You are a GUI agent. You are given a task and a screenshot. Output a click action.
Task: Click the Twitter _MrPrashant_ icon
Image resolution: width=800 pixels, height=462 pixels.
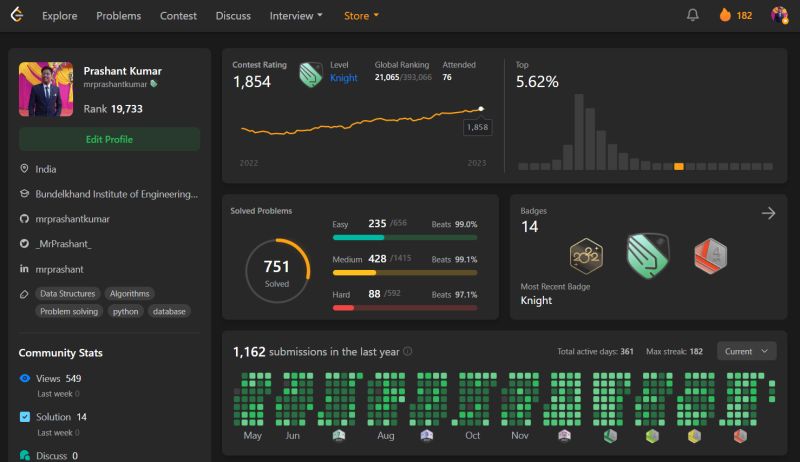pyautogui.click(x=24, y=244)
